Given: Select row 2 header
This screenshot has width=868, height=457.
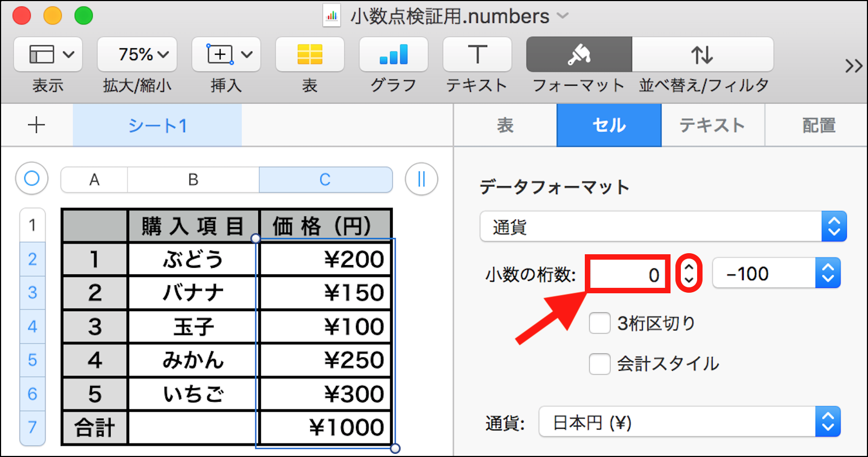Looking at the screenshot, I should [33, 259].
